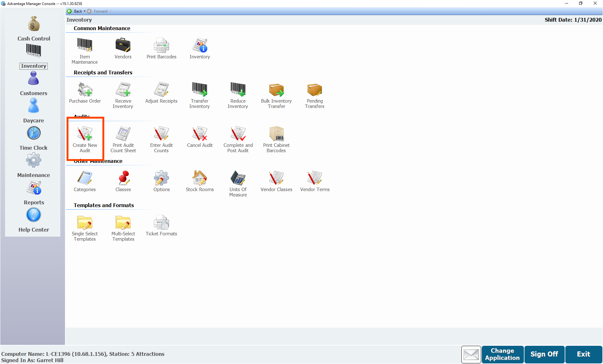This screenshot has height=364, width=603.
Task: Expand the Forward history dropdown arrow
Action: pos(111,11)
